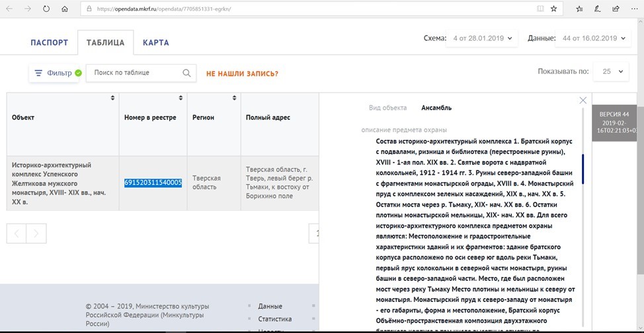This screenshot has width=644, height=333.
Task: Share this page icon
Action: [x=616, y=9]
